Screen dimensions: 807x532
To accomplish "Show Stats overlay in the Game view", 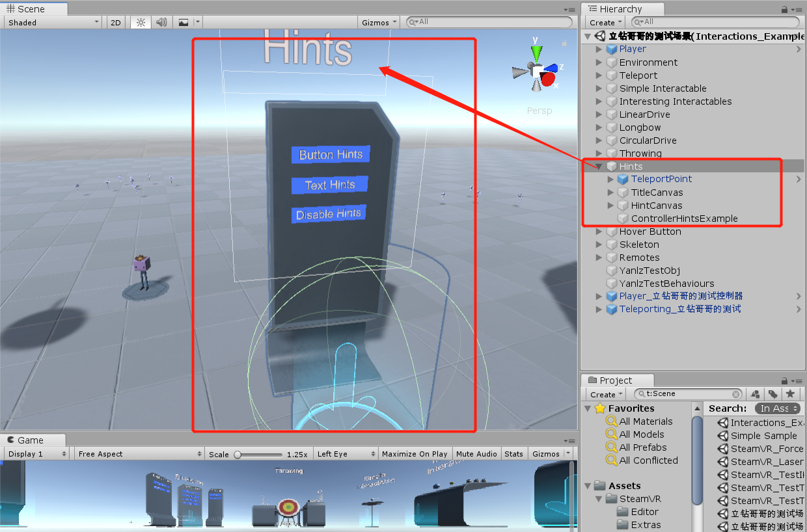I will point(513,453).
